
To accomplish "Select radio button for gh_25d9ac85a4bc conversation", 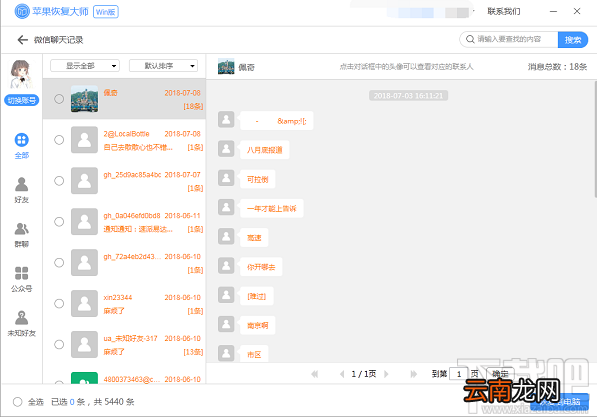I will [59, 181].
